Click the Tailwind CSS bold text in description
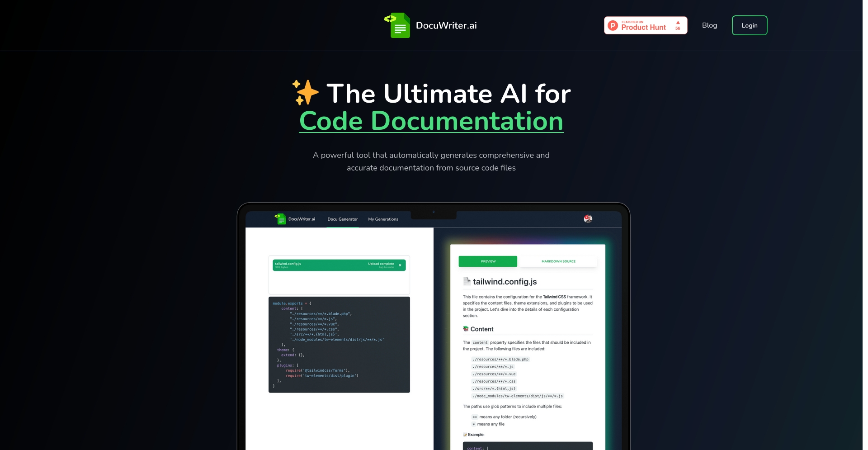The image size is (868, 450). 554,297
